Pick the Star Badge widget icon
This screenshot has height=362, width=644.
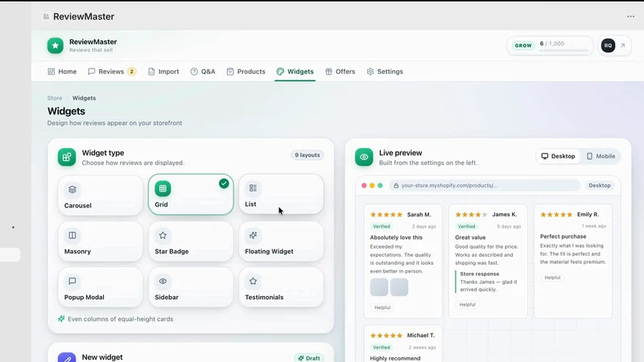pos(163,235)
